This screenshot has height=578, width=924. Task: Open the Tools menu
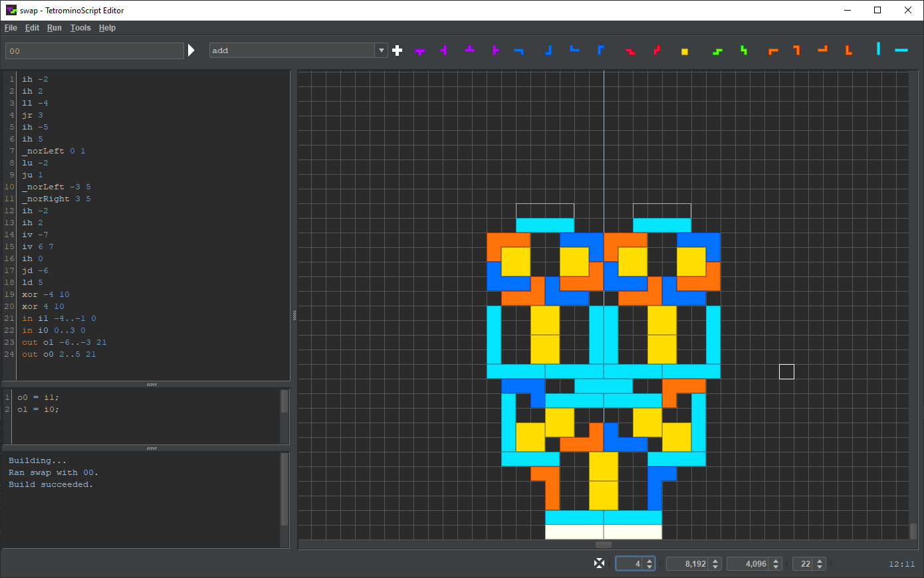[80, 28]
